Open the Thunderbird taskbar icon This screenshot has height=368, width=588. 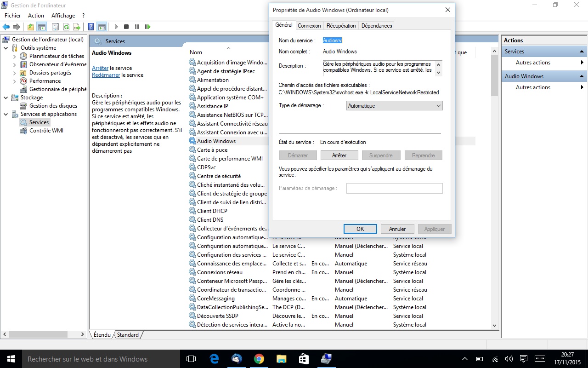coord(236,359)
